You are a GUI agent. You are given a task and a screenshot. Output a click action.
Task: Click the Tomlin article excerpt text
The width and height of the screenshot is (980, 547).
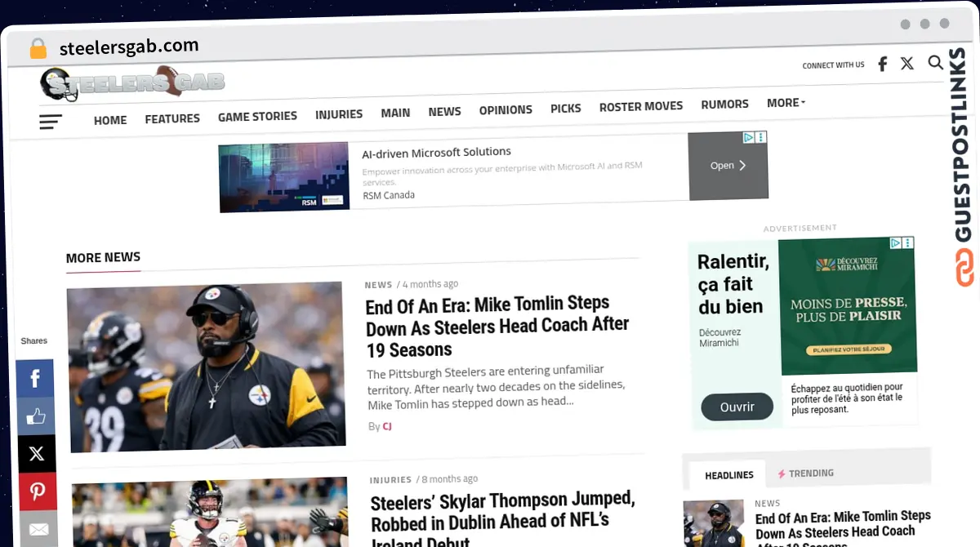tap(496, 387)
